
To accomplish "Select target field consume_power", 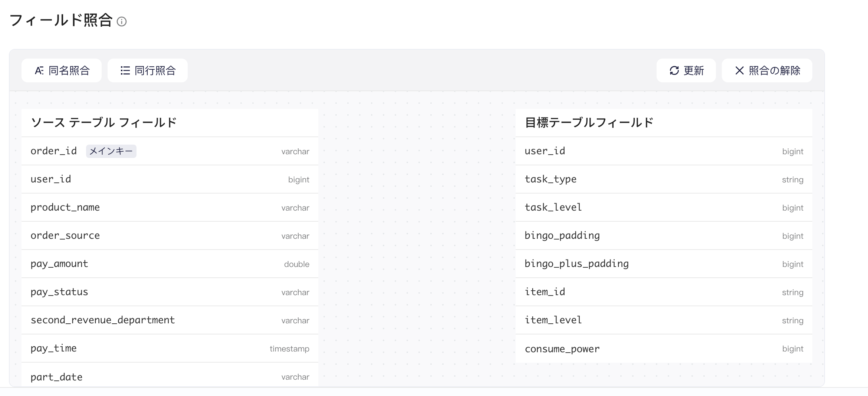I will [664, 349].
